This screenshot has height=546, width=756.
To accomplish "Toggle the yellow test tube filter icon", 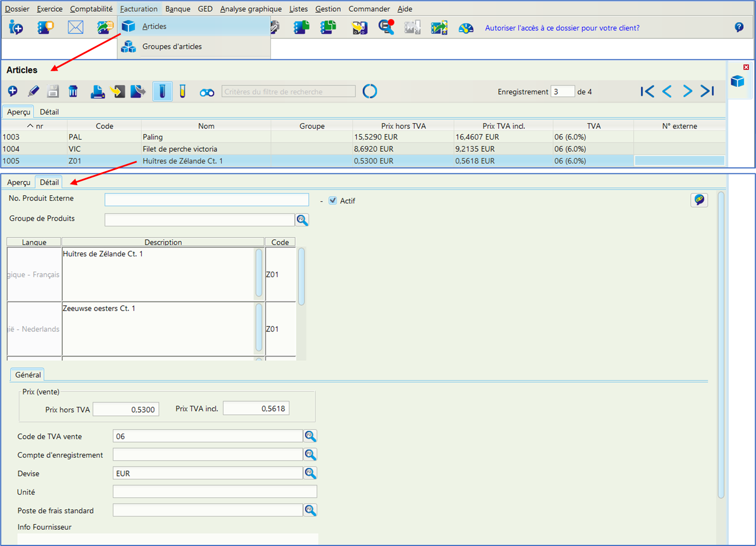I will pos(182,91).
